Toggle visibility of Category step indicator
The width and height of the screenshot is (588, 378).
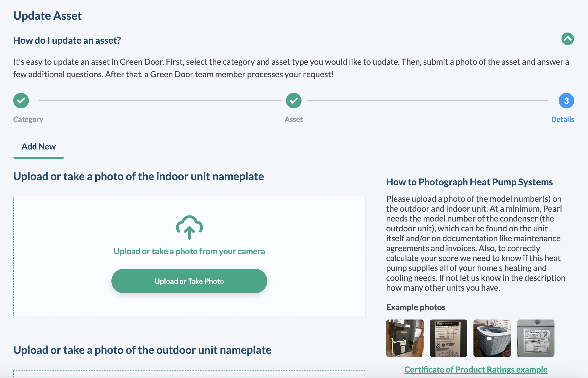coord(21,100)
